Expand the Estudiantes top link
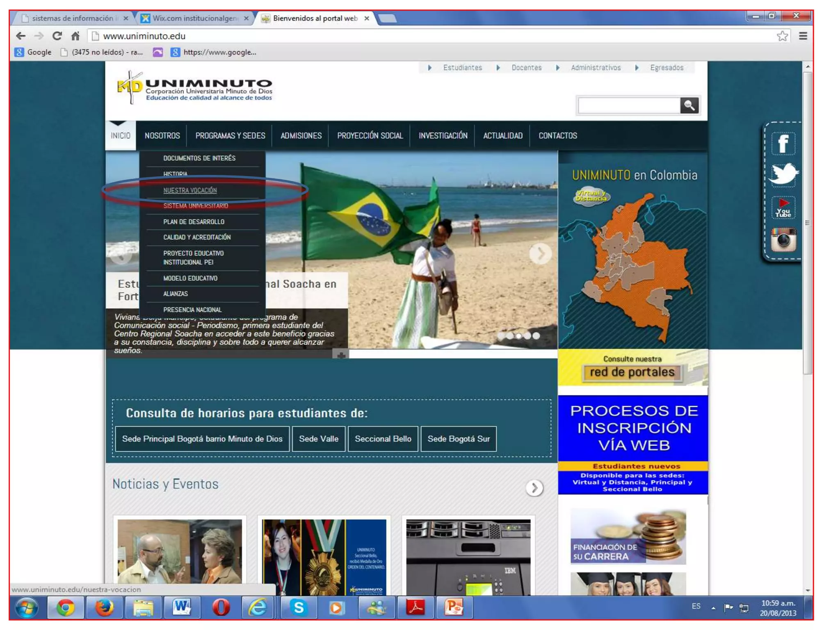Viewport: 840px width, 630px height. [462, 68]
